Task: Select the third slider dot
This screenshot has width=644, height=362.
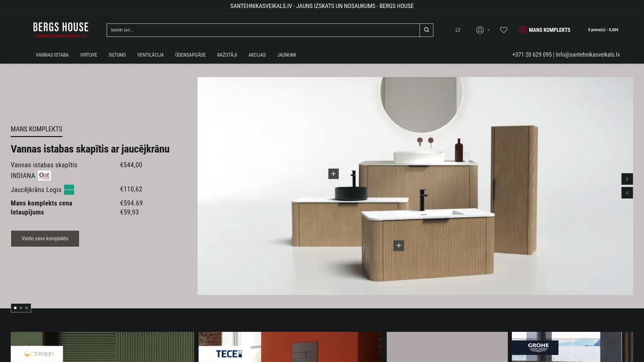Action: pyautogui.click(x=26, y=308)
